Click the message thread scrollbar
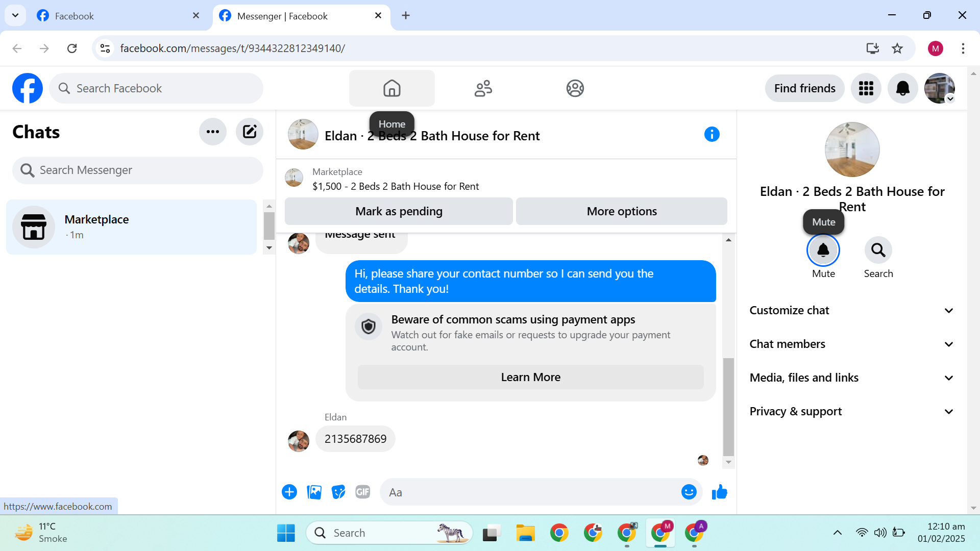Viewport: 980px width, 551px height. (x=728, y=406)
